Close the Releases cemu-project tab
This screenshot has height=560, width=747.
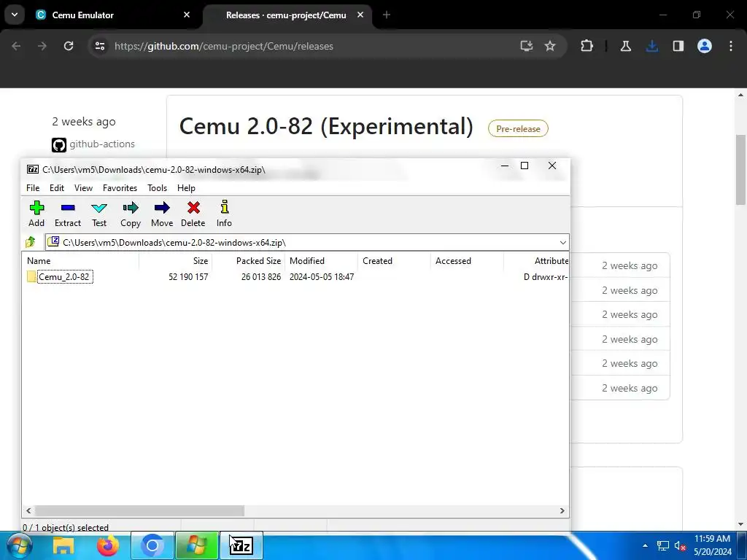click(x=360, y=15)
